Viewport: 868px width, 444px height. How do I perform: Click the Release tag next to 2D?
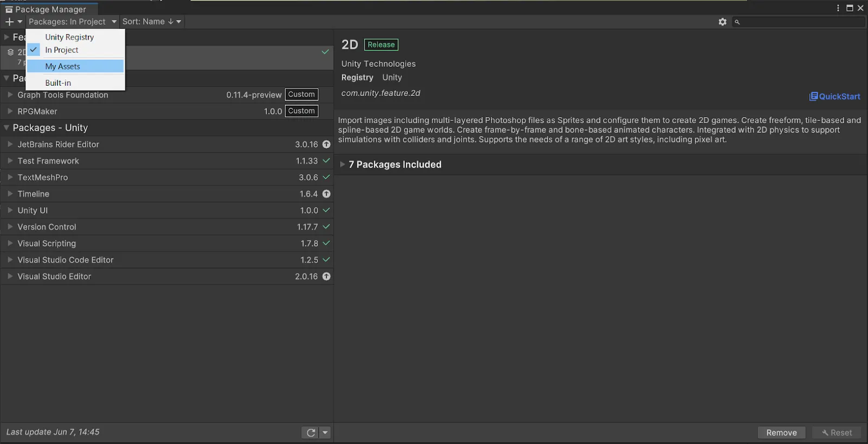(381, 45)
